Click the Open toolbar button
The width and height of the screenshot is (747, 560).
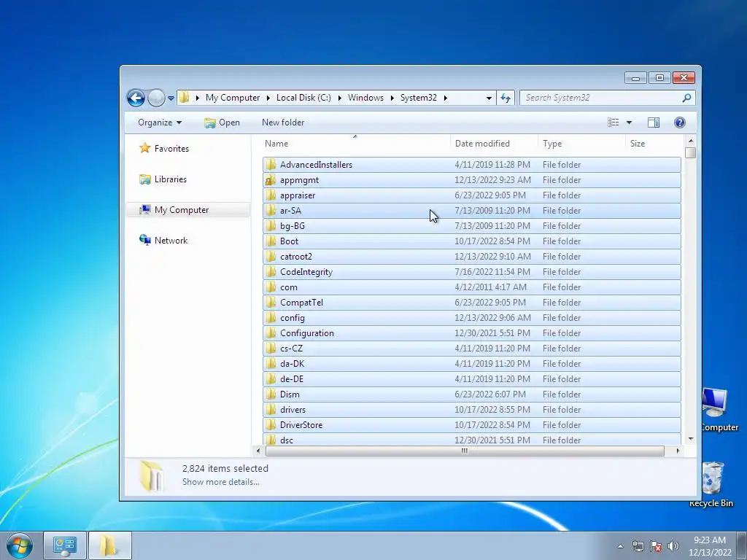[222, 122]
